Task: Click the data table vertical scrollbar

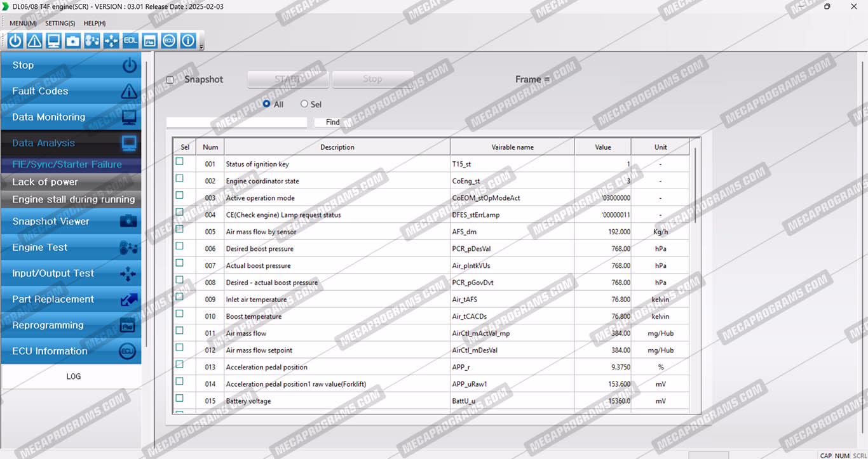Action: tap(696, 184)
